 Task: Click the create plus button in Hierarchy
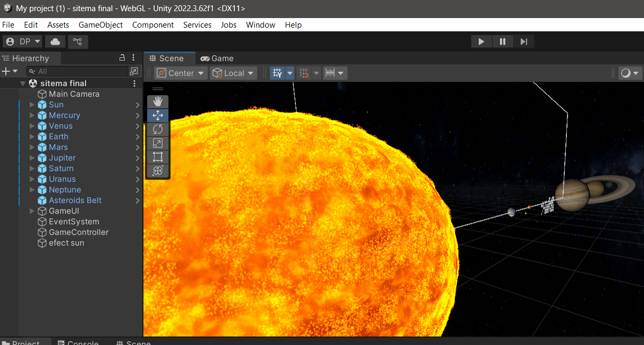point(6,71)
